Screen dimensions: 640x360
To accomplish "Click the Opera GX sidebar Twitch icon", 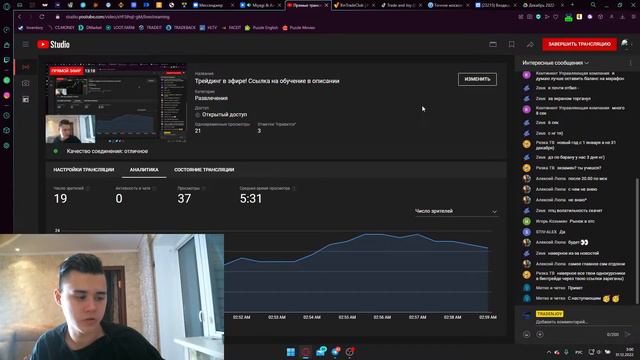I will click(7, 60).
